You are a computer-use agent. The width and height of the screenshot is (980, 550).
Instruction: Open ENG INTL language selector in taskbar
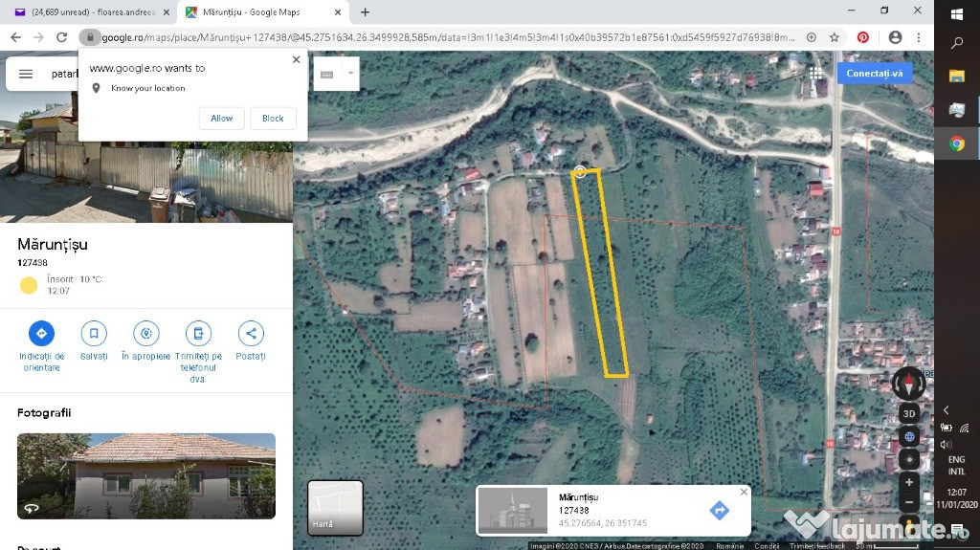coord(956,465)
